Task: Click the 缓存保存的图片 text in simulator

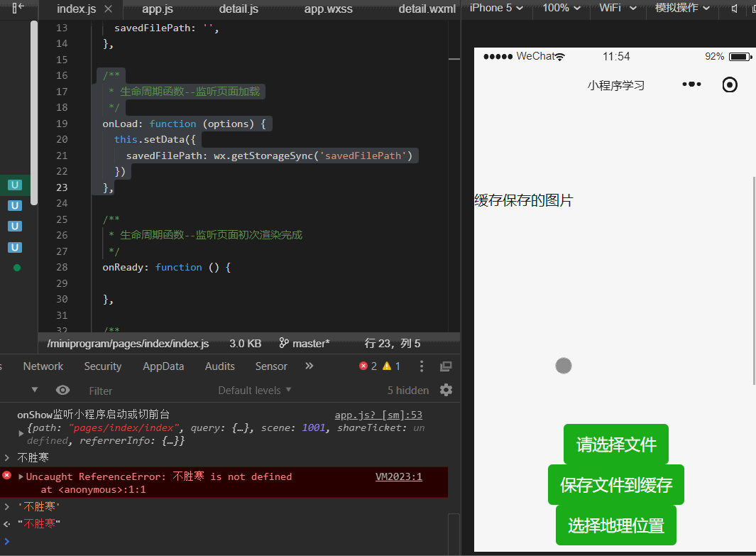Action: tap(524, 200)
